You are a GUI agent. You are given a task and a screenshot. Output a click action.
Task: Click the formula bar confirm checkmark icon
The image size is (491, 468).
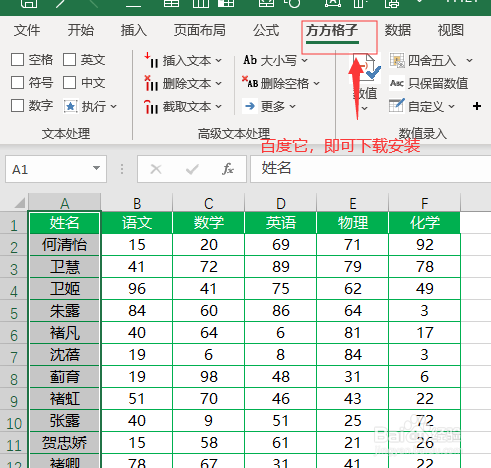pos(192,169)
